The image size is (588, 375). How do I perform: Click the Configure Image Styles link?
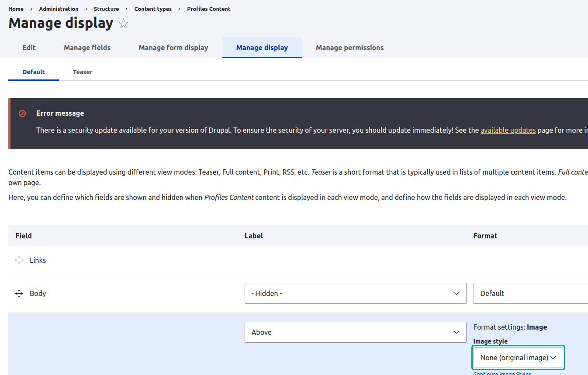pos(502,373)
